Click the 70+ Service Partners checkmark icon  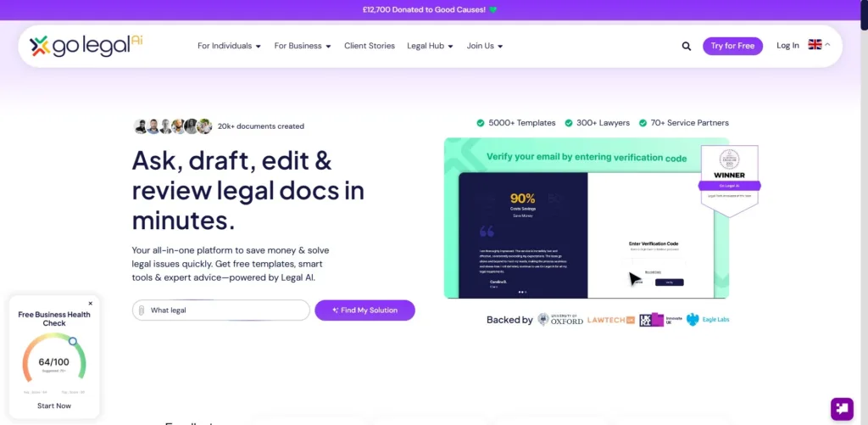click(x=643, y=123)
